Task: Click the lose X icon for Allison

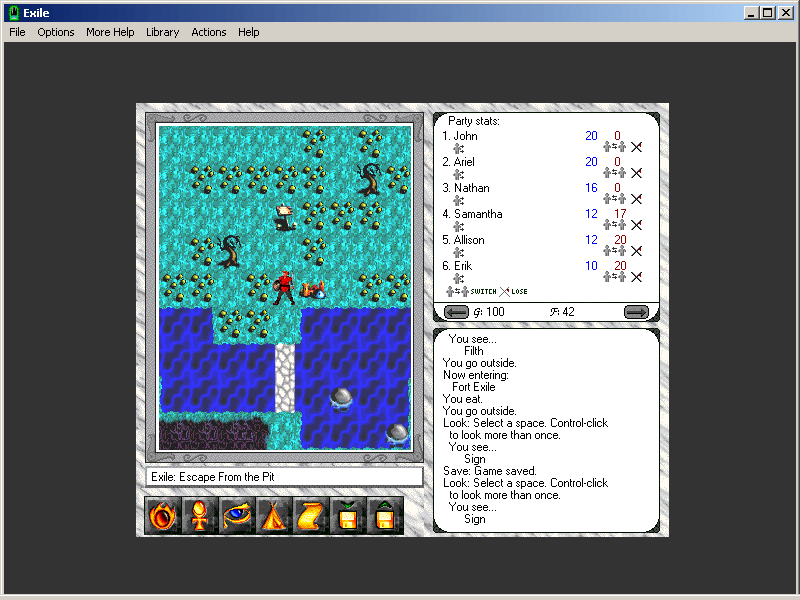Action: [636, 251]
